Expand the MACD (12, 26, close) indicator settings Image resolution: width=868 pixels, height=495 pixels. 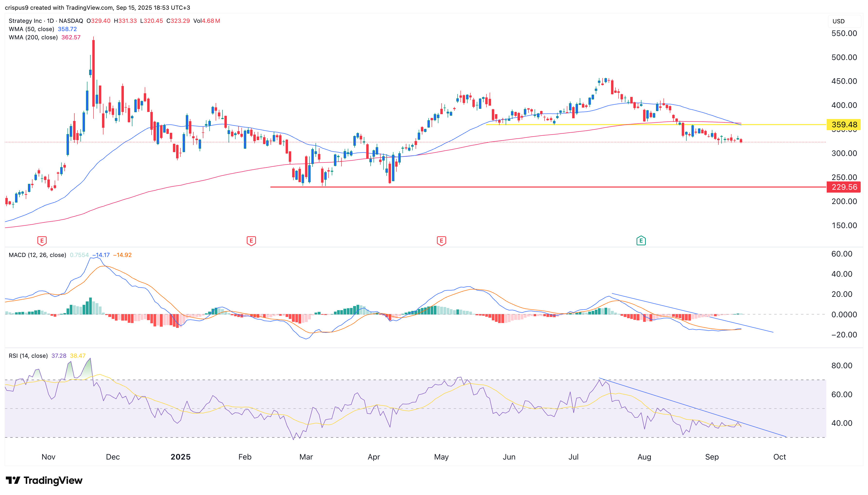37,255
